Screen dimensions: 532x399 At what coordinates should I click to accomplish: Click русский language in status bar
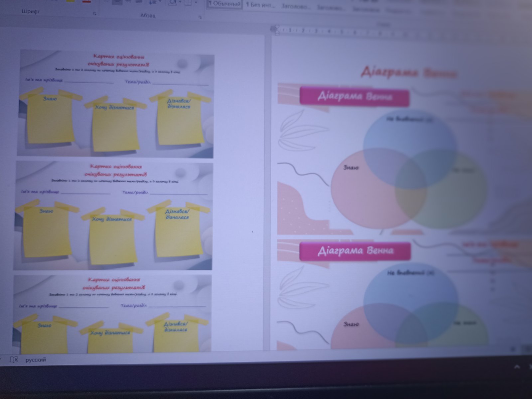click(36, 360)
